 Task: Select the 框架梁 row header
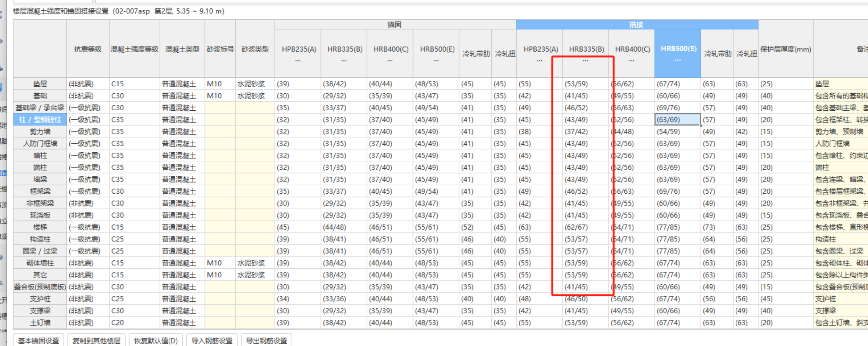coord(40,191)
